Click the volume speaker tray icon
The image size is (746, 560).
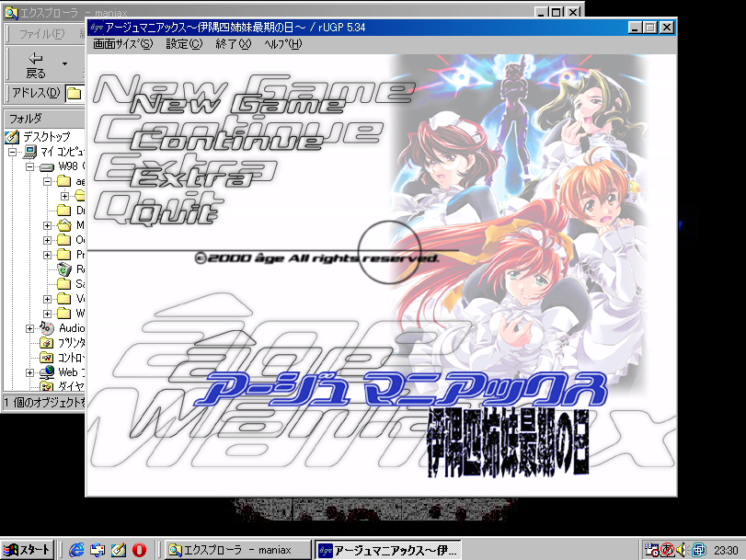pyautogui.click(x=683, y=550)
